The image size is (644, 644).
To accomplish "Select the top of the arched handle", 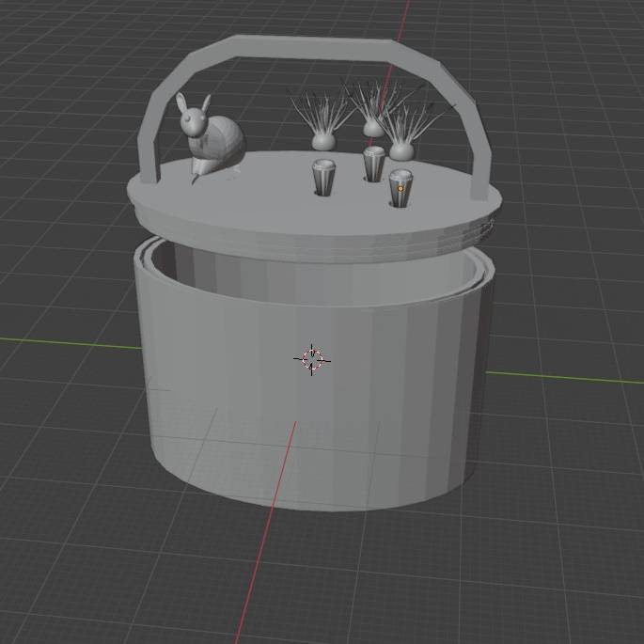I will pyautogui.click(x=310, y=47).
